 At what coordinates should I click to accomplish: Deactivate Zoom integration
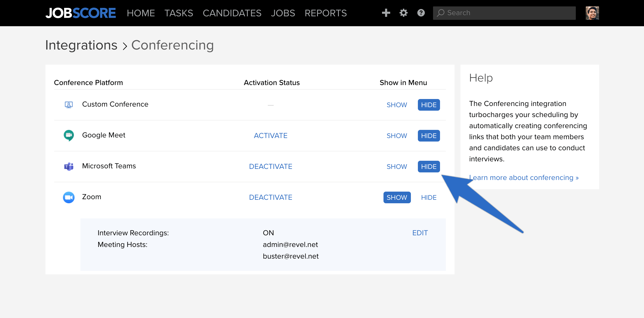[271, 197]
